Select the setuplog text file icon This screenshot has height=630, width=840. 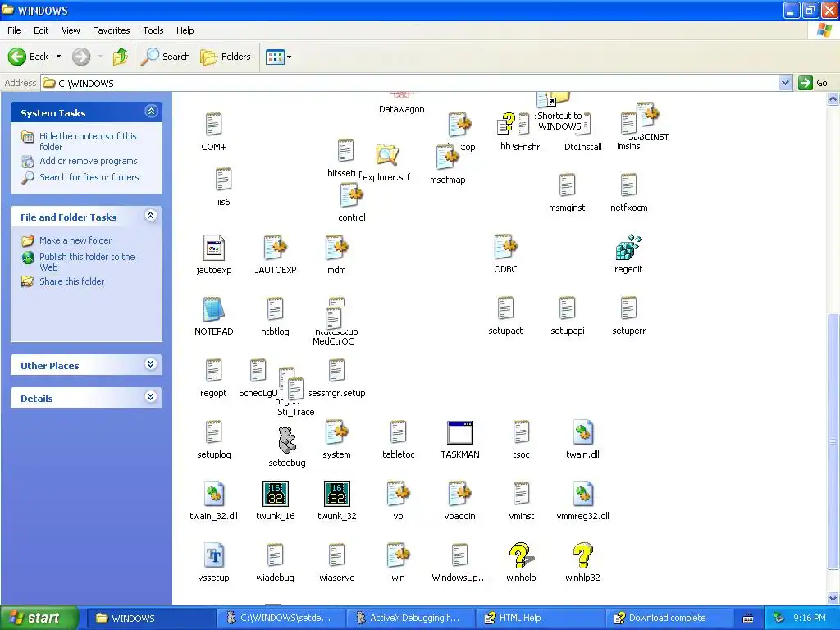pyautogui.click(x=213, y=432)
